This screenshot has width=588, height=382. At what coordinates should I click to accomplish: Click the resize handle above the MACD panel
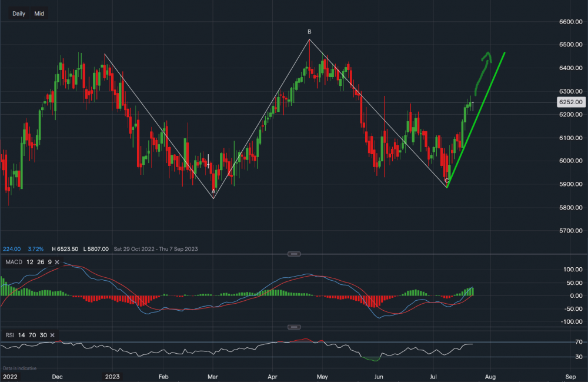294,254
